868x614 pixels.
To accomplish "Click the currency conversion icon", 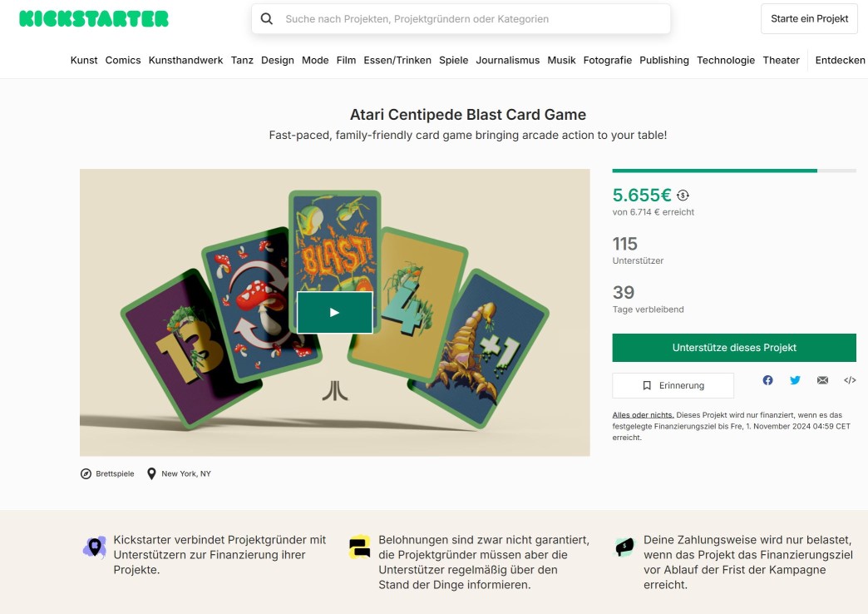I will coord(683,196).
